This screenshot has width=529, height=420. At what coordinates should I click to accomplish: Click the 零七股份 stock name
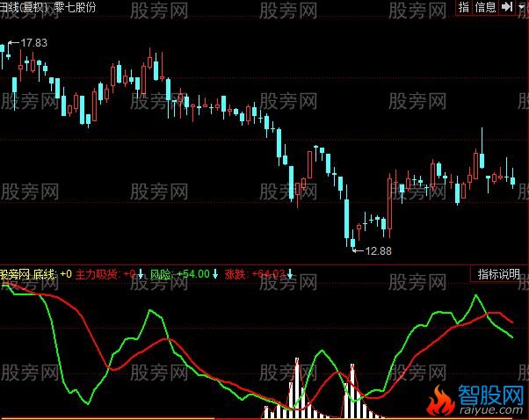pyautogui.click(x=75, y=7)
